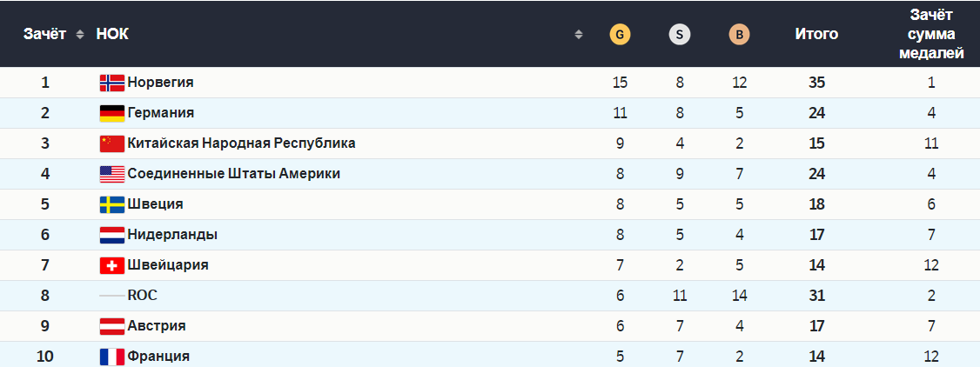Screen dimensions: 980x367
Task: Click the Austria flag icon
Action: click(x=112, y=326)
